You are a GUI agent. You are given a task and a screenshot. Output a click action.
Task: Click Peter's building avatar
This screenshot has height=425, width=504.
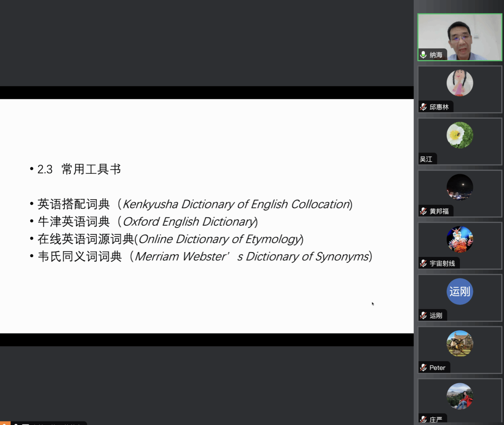(x=459, y=343)
